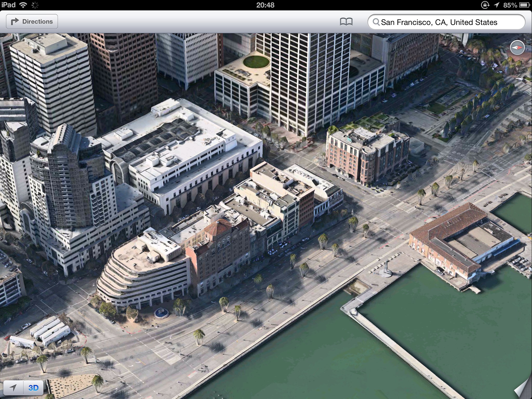Tap the location services arrow in status bar

pos(496,5)
